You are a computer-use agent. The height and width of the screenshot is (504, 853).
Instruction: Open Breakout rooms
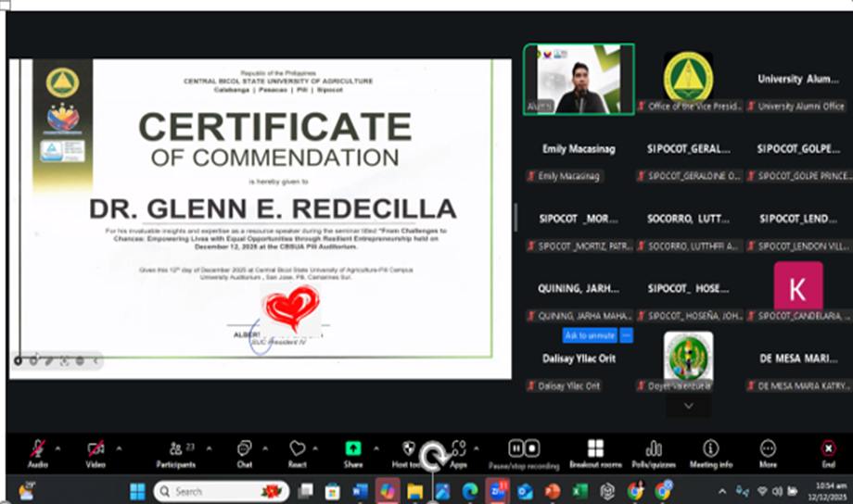pos(595,450)
